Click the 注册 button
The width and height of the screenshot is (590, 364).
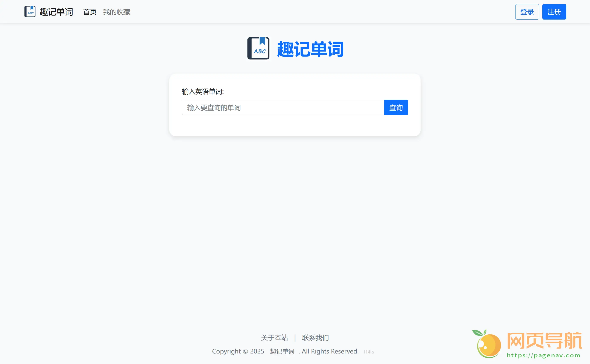tap(554, 12)
